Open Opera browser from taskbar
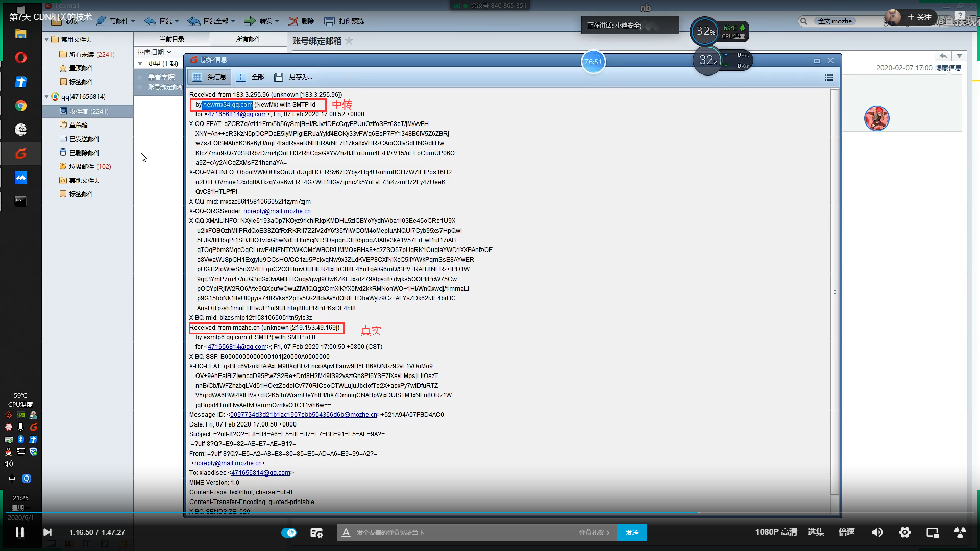The height and width of the screenshot is (551, 980). (x=21, y=58)
